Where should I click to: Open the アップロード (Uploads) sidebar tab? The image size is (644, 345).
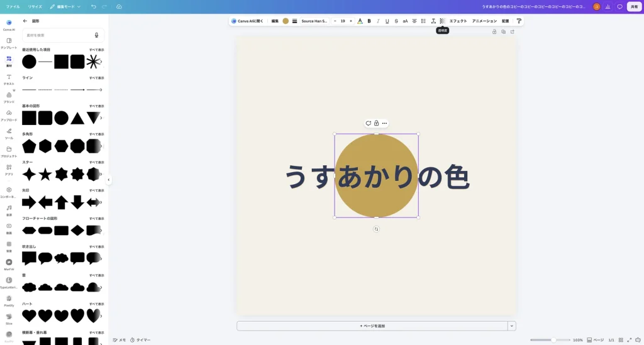point(9,115)
